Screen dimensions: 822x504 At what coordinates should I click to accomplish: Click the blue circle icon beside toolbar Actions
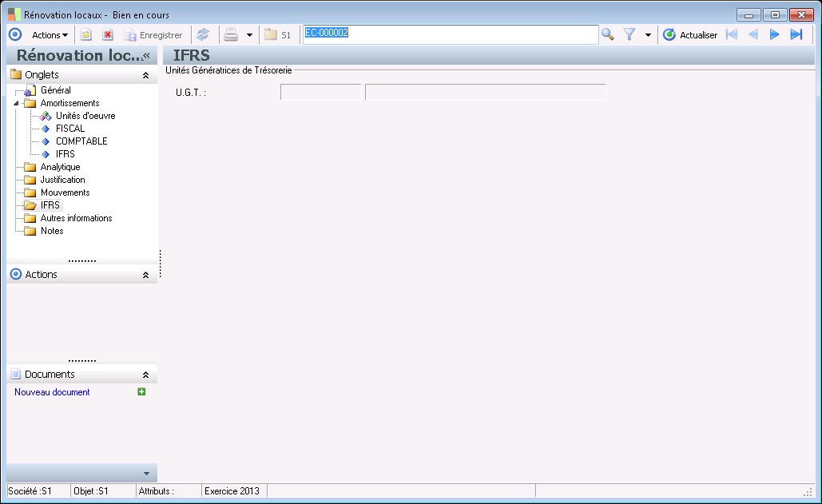click(15, 34)
